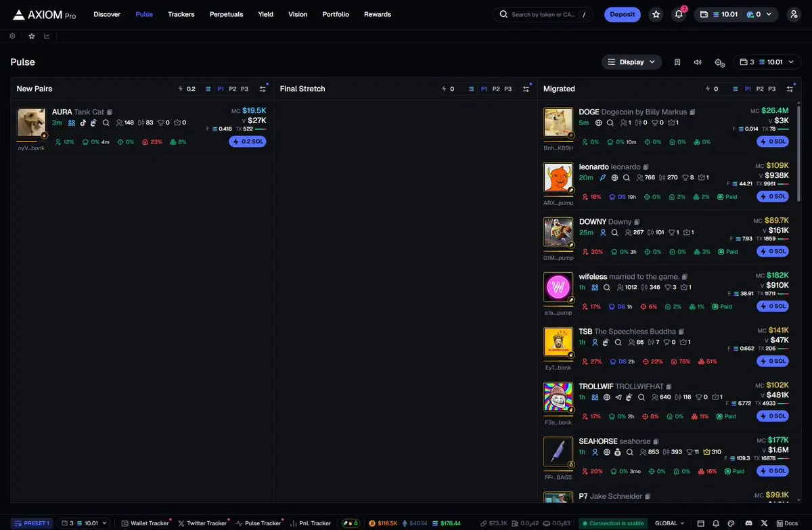
Task: Expand the Display dropdown
Action: point(631,62)
